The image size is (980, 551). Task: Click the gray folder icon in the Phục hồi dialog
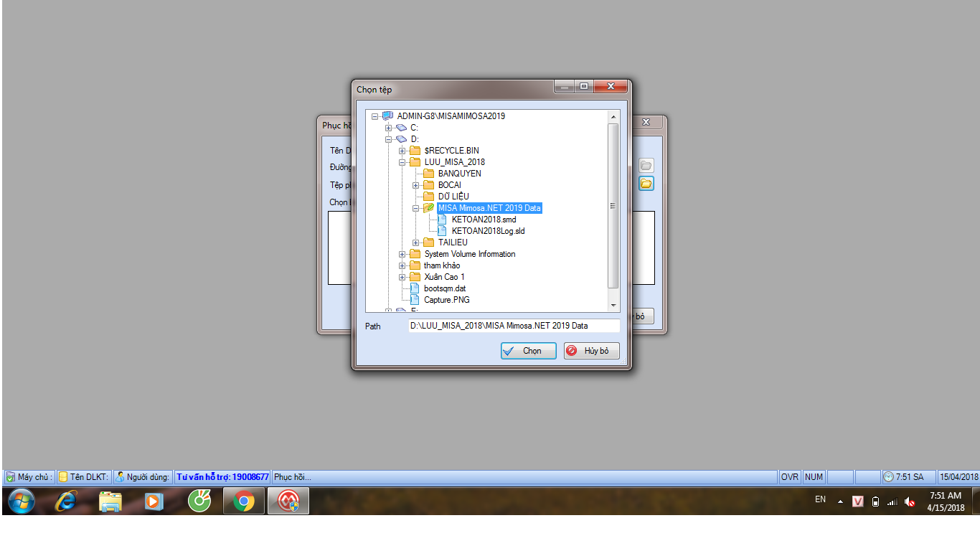tap(646, 166)
